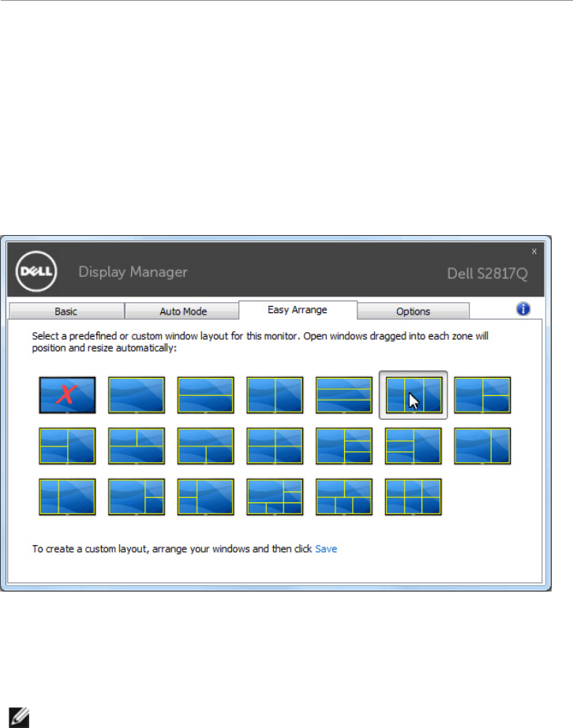
Task: Select layout with three small bottom and two right zones
Action: (275, 497)
